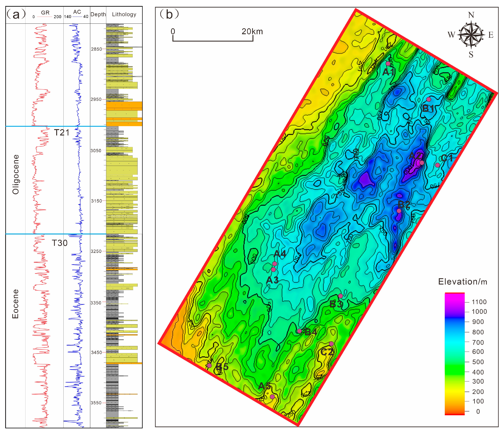
Task: Click well marker A5 dot
Action: pyautogui.click(x=272, y=397)
